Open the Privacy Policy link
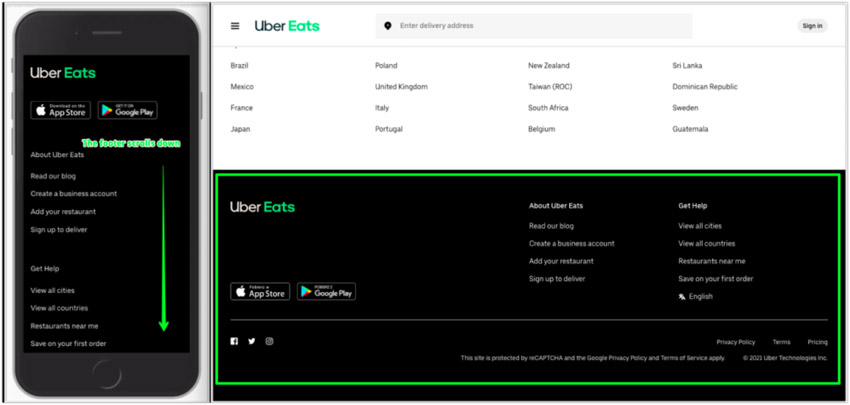 point(736,342)
